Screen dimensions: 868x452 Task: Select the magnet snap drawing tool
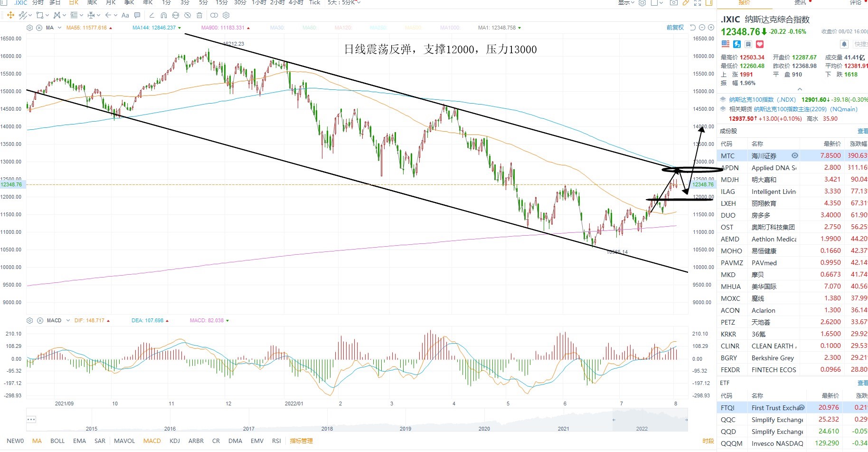[x=164, y=15]
